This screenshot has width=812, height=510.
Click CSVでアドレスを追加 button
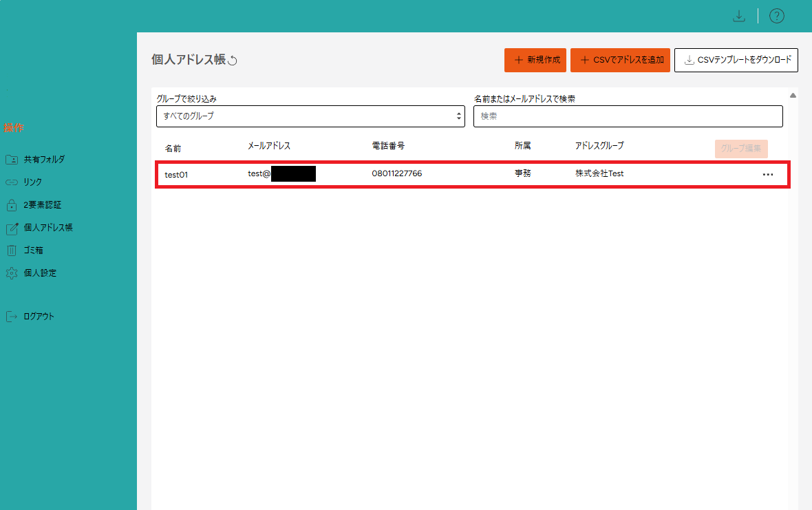620,60
